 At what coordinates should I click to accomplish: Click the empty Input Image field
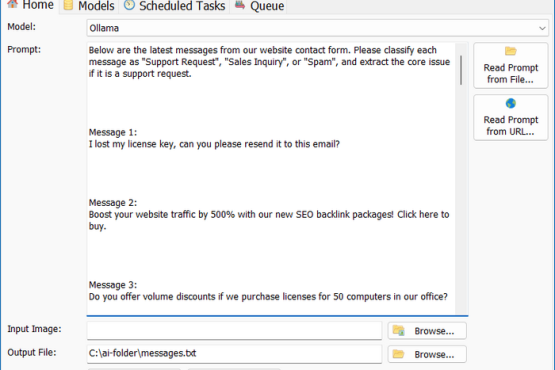(234, 331)
